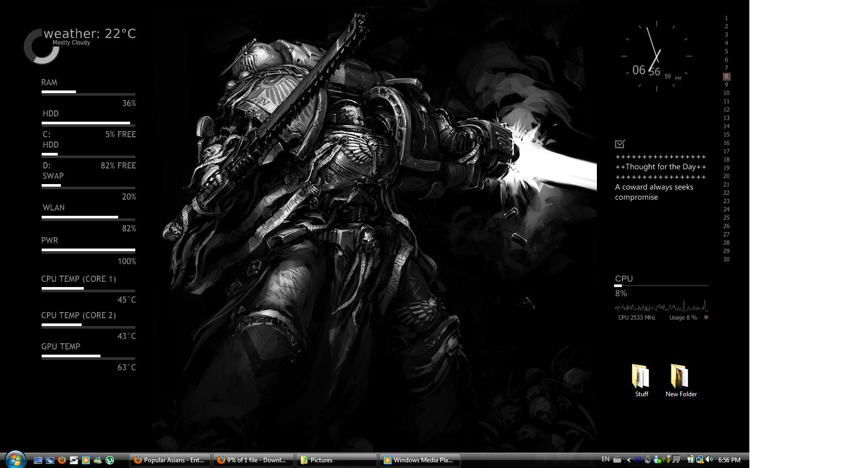This screenshot has width=868, height=468.
Task: Click the WLAN signal bar
Action: click(88, 218)
